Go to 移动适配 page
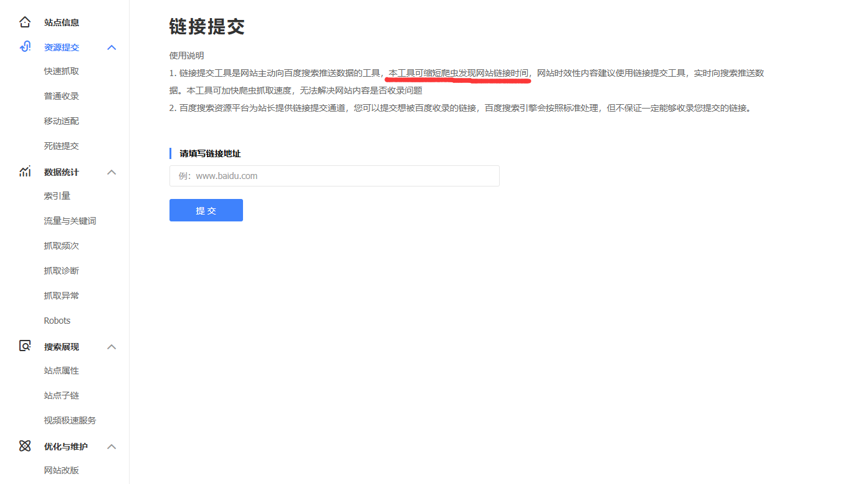 [62, 121]
